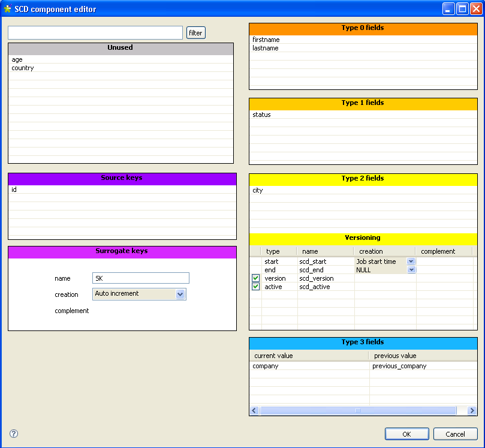Select status in Type 1 fields
The width and height of the screenshot is (485, 448).
click(261, 115)
